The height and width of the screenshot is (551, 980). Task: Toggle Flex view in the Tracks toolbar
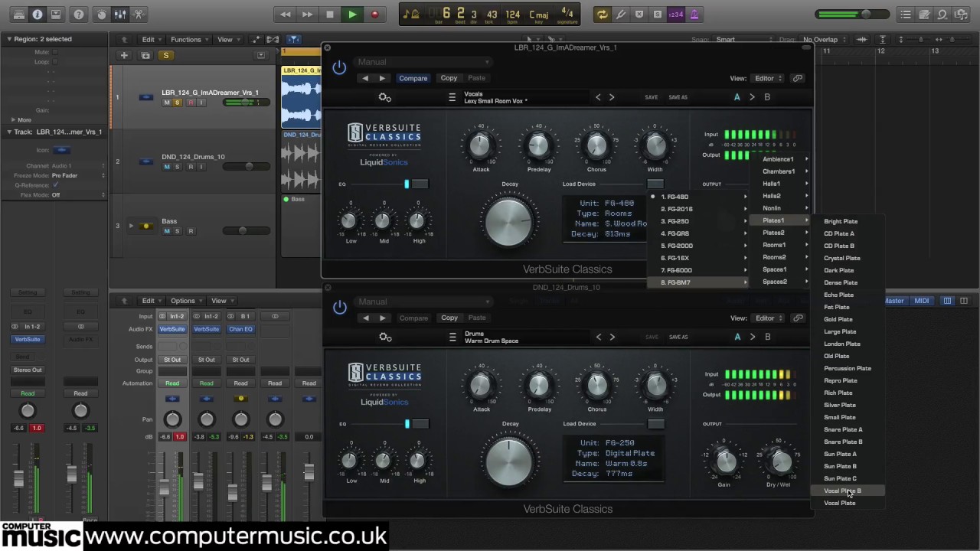(273, 40)
